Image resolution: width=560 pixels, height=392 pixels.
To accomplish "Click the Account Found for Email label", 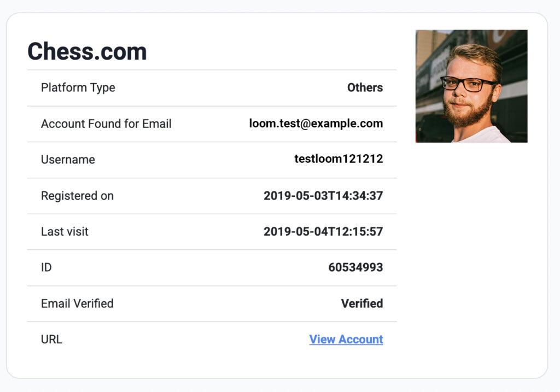I will coord(107,124).
